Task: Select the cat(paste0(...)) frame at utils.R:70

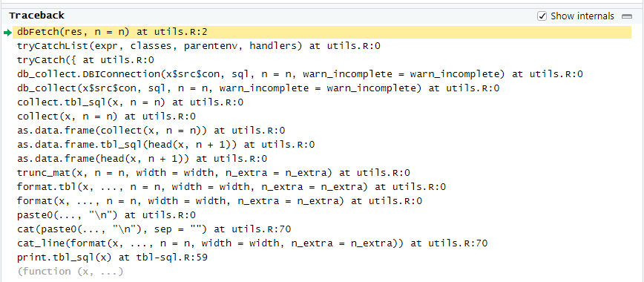Action: point(154,229)
